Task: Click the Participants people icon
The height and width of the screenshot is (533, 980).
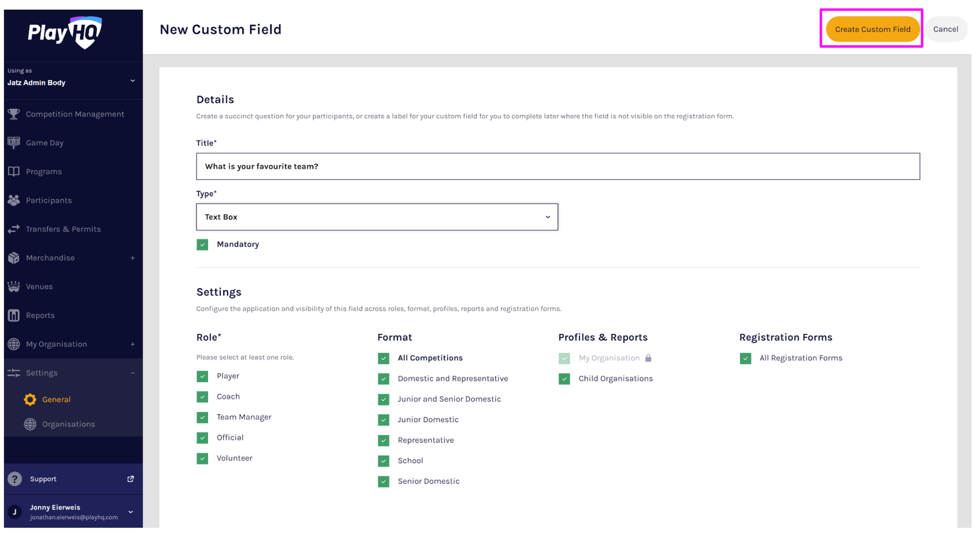Action: click(14, 200)
